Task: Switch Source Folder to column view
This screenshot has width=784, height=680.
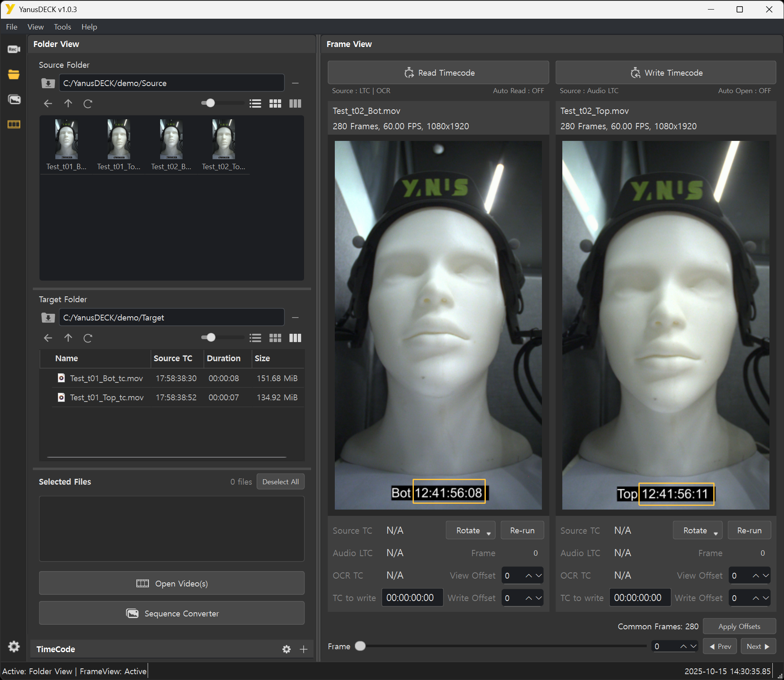Action: tap(295, 103)
